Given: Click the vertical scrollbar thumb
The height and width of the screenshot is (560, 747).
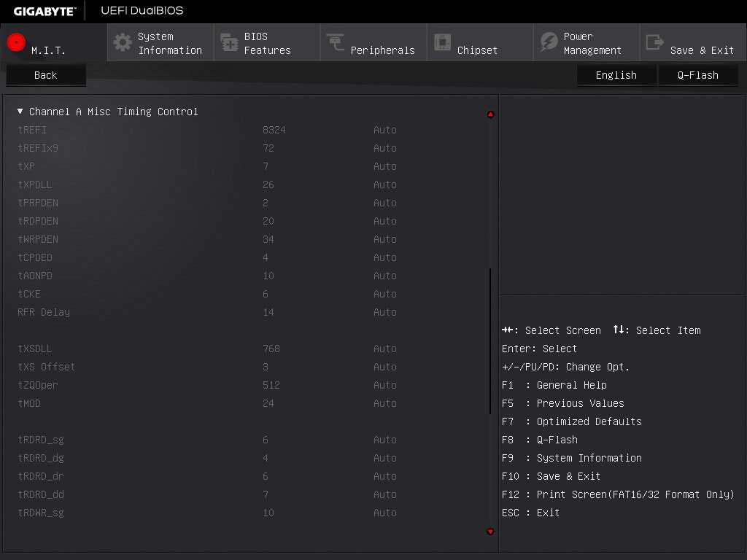Looking at the screenshot, I should click(x=490, y=341).
